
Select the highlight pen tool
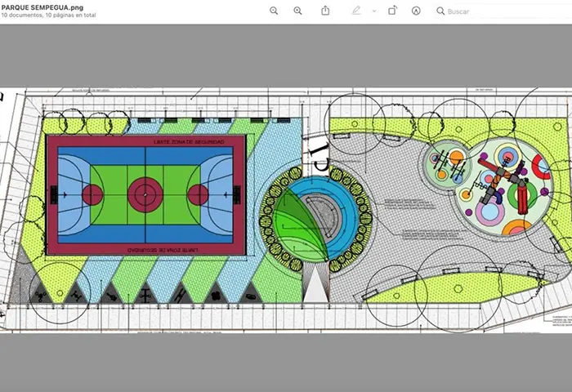point(355,11)
